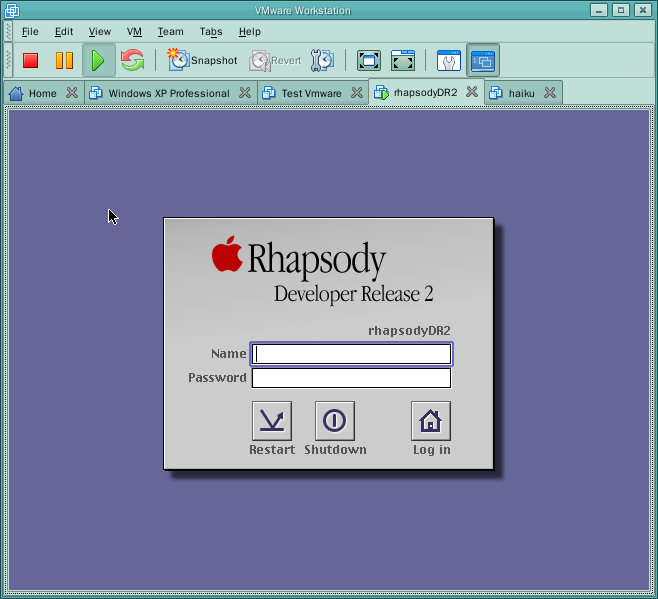Click the green Power On play button

(x=99, y=60)
